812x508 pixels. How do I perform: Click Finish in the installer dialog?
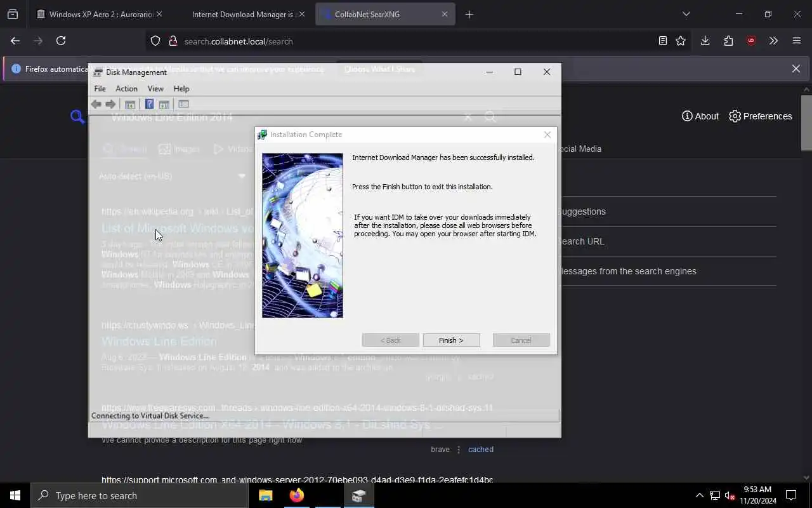[451, 340]
